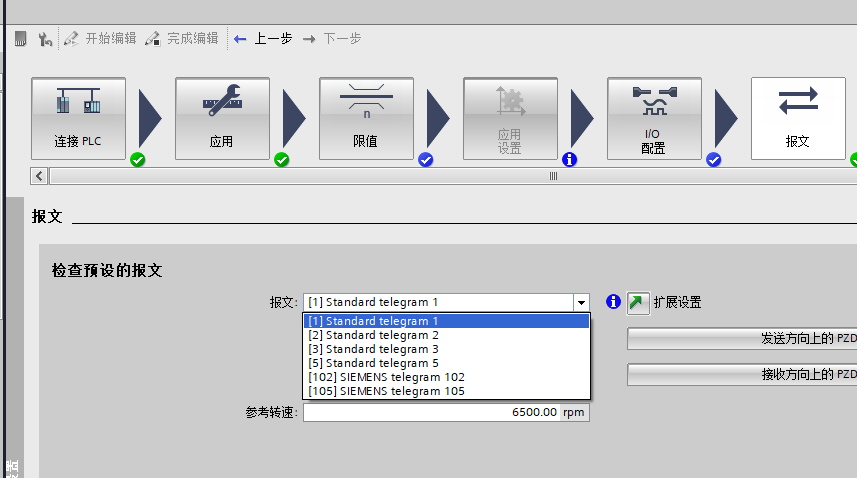Click 完成编辑 (finish editing) in toolbar

click(181, 39)
